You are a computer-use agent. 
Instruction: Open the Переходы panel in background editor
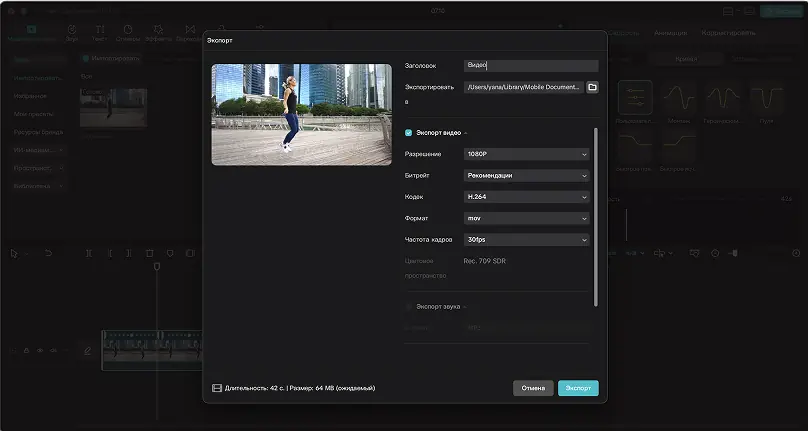190,33
